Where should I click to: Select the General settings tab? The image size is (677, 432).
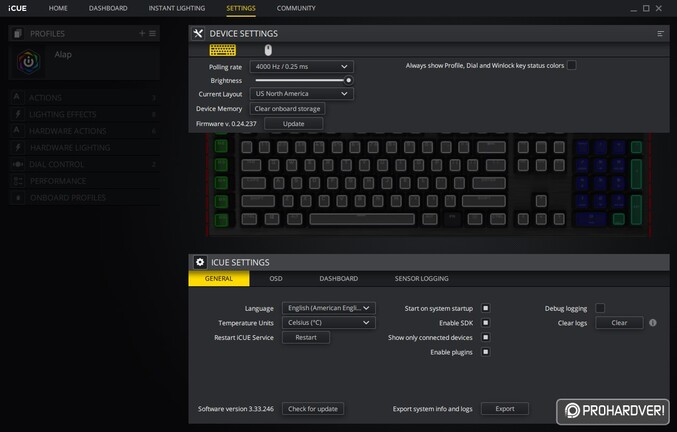(219, 278)
